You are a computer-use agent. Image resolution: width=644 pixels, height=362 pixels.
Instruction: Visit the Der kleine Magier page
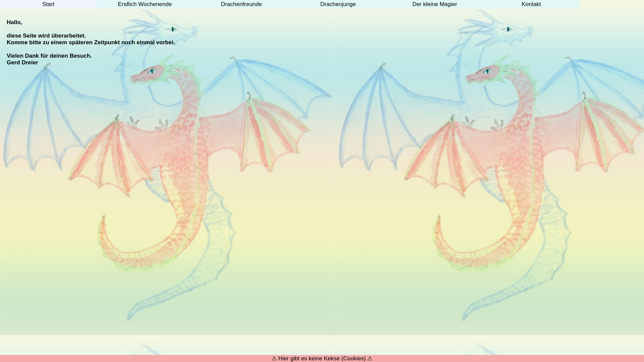[435, 4]
